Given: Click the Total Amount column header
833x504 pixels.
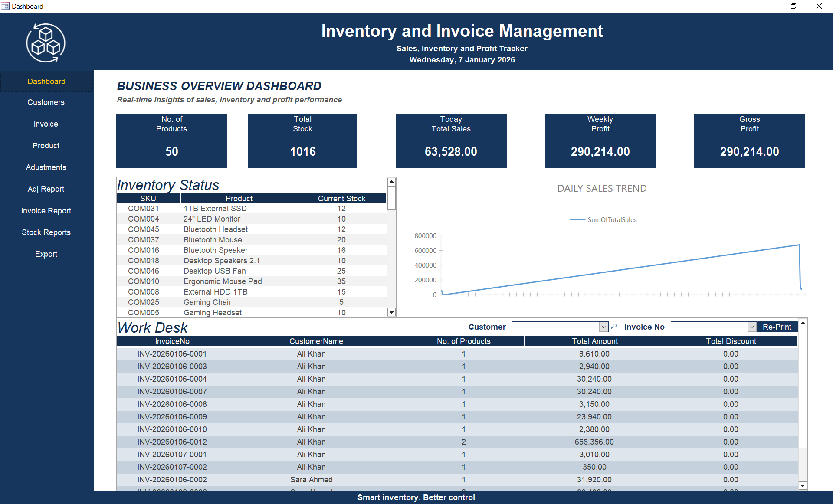Looking at the screenshot, I should 595,341.
